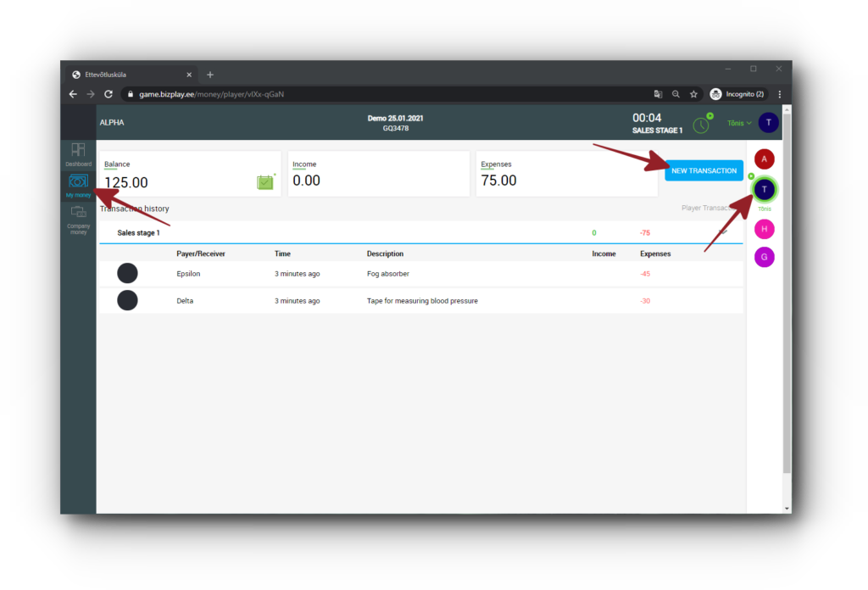This screenshot has width=868, height=590.
Task: Click the green clock timer icon
Action: pos(701,125)
